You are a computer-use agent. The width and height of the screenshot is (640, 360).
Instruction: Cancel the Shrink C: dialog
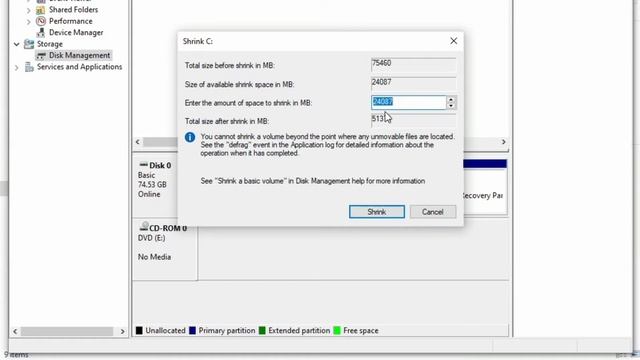point(433,212)
